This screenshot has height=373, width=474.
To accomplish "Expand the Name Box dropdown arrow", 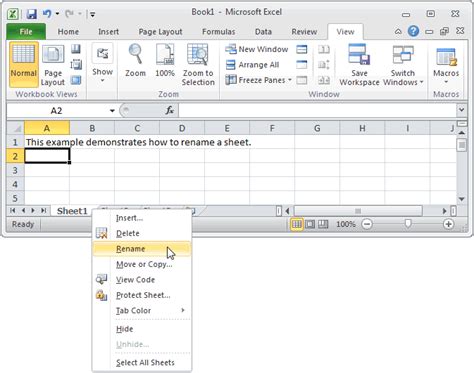I will click(112, 111).
